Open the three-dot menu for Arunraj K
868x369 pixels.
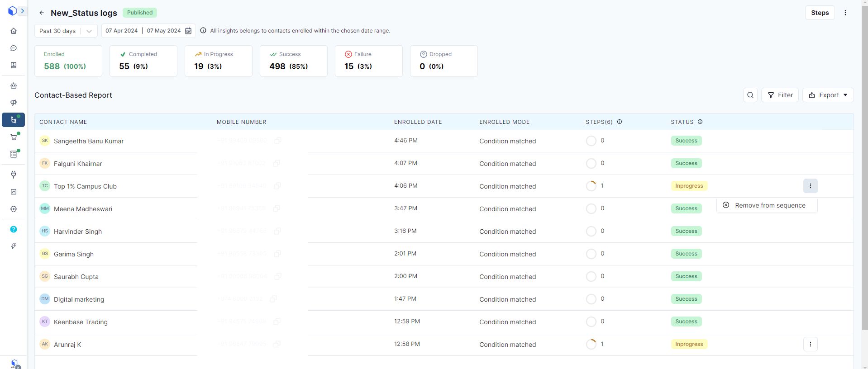[x=810, y=344]
